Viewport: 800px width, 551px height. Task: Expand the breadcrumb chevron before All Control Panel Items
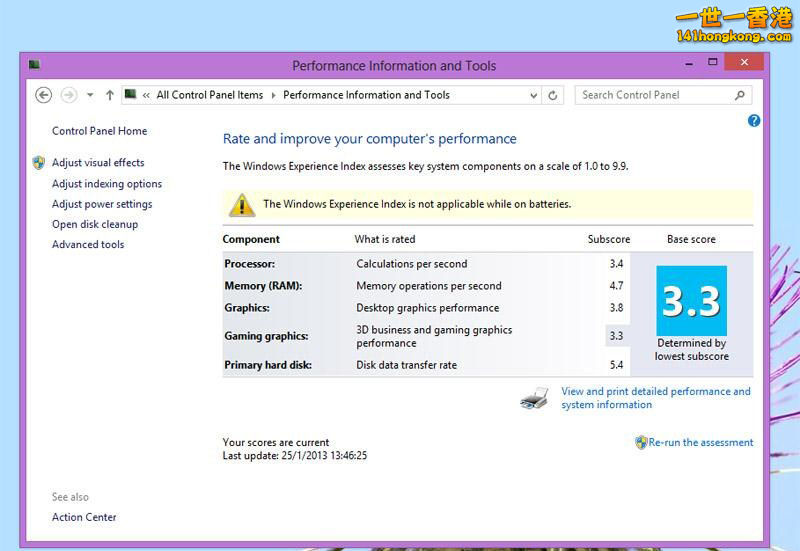pos(147,95)
